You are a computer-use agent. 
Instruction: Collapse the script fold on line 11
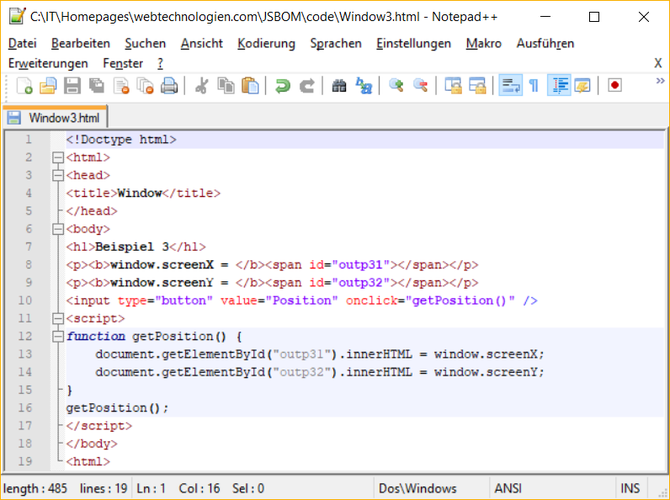58,318
